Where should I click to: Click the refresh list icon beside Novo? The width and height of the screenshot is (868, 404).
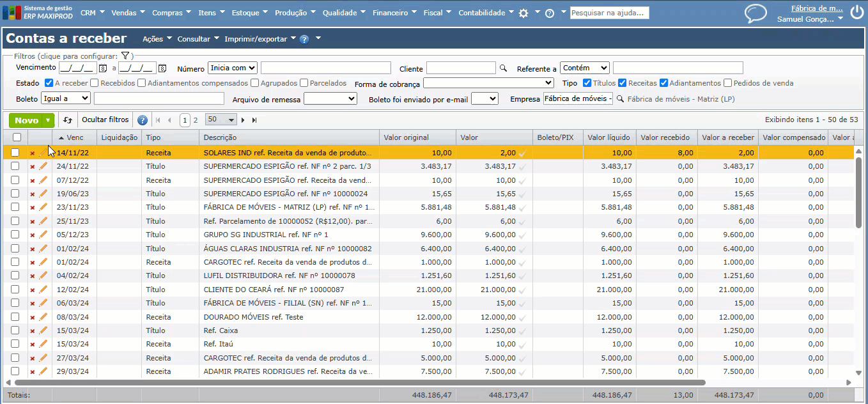(x=68, y=120)
